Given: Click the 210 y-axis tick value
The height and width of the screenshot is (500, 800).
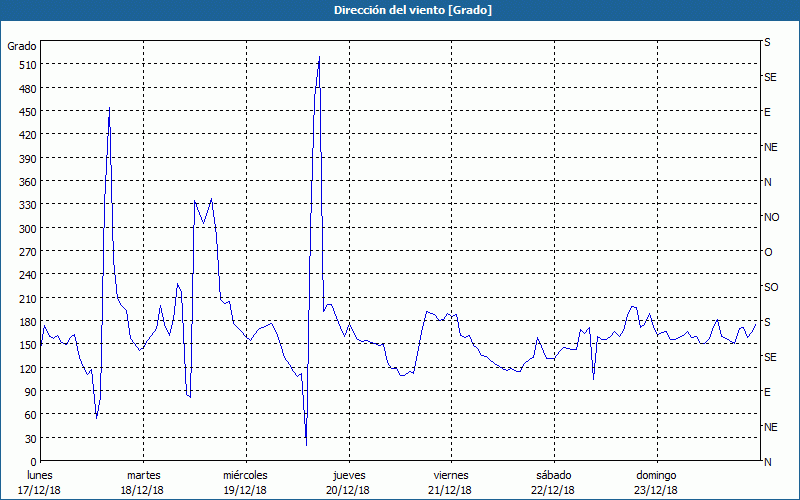Looking at the screenshot, I should pyautogui.click(x=28, y=299).
